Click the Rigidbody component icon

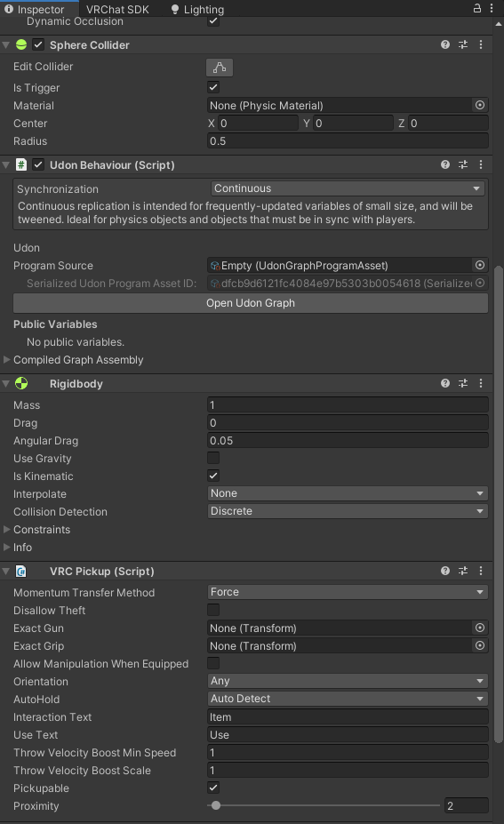point(21,383)
